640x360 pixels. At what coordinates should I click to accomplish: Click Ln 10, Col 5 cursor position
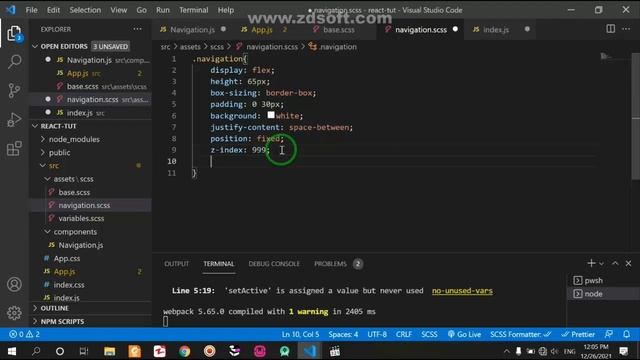pos(300,334)
